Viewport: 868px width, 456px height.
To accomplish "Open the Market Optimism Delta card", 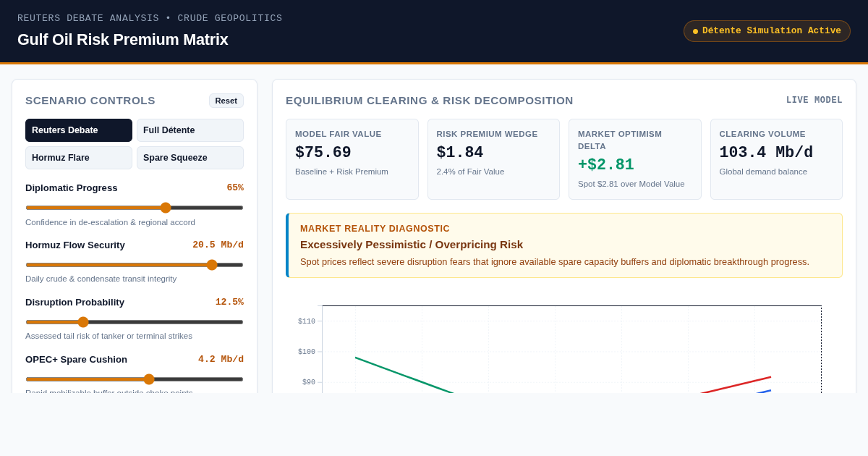I will (635, 159).
